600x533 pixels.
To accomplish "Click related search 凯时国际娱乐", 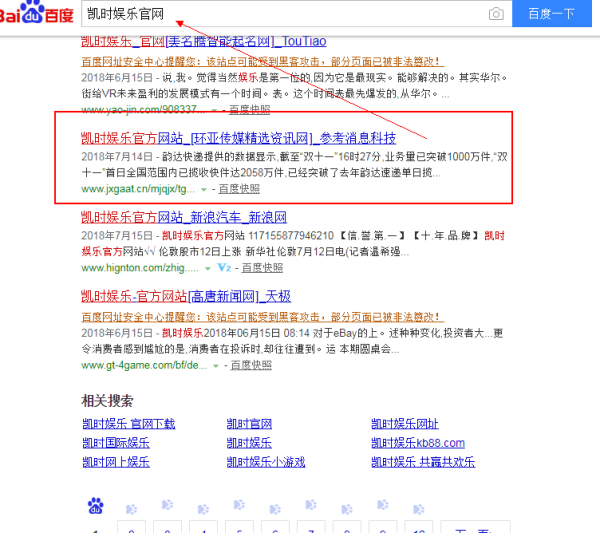I will [116, 443].
